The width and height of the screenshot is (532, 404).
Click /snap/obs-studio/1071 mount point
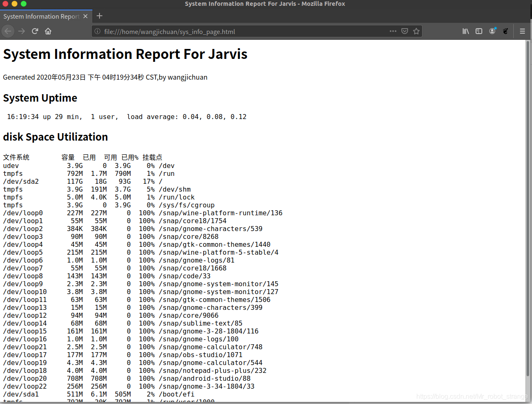click(x=201, y=355)
